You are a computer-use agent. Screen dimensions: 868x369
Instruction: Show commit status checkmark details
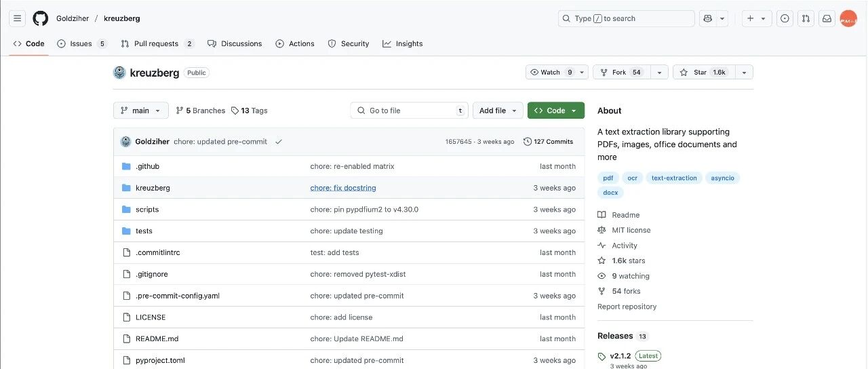tap(279, 142)
